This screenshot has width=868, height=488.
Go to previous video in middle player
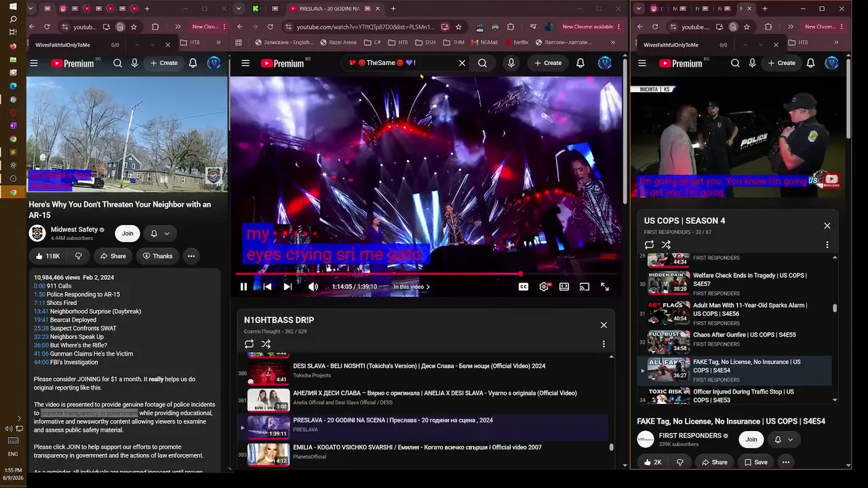[x=267, y=287]
